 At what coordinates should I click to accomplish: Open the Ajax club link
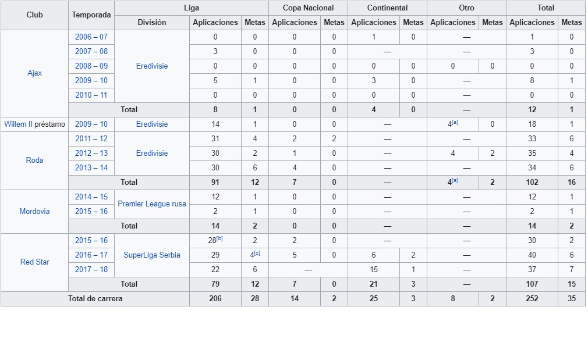pos(34,73)
